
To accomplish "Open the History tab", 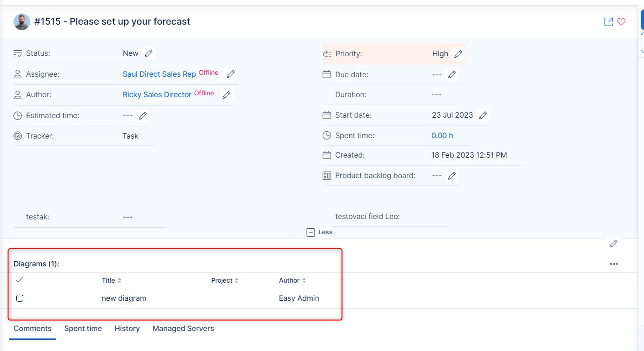I will point(127,328).
